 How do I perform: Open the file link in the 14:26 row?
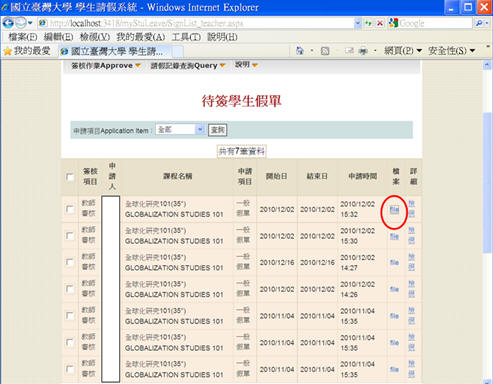pos(394,289)
